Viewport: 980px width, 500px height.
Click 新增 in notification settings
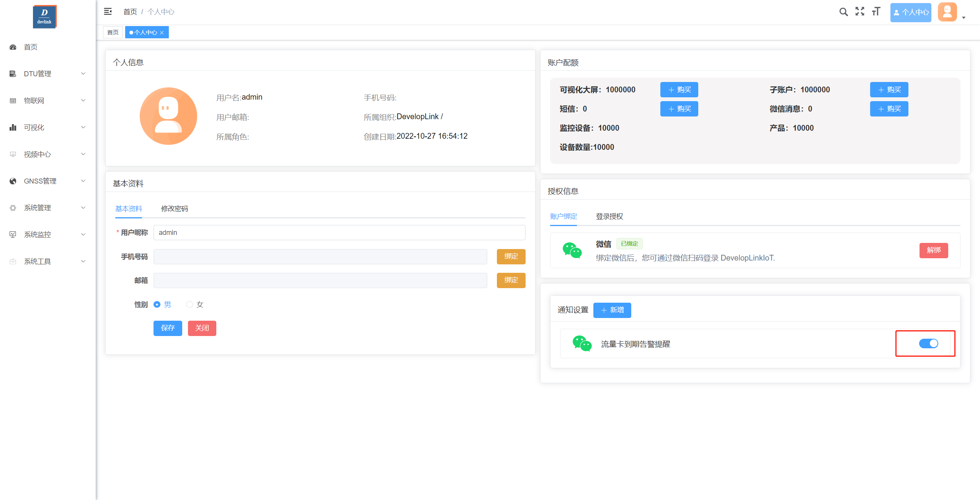[x=612, y=310]
